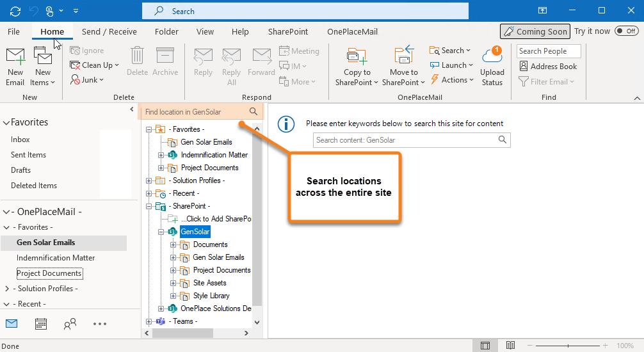Open more navigation options ellipsis
The image size is (644, 352).
tap(99, 324)
